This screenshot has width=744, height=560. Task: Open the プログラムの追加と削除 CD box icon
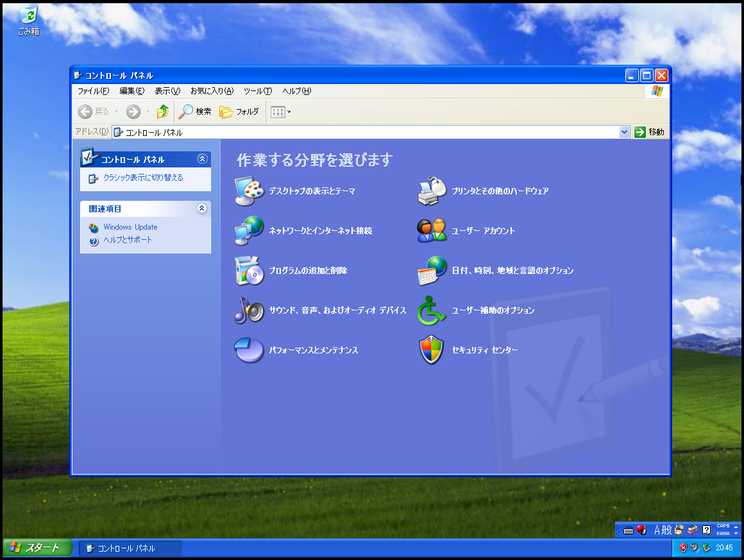pyautogui.click(x=249, y=271)
